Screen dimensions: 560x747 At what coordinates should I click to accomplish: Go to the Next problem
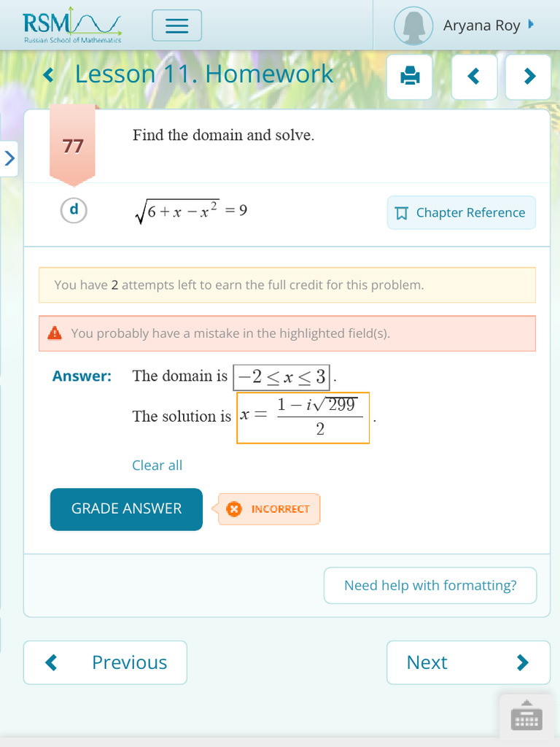[468, 662]
